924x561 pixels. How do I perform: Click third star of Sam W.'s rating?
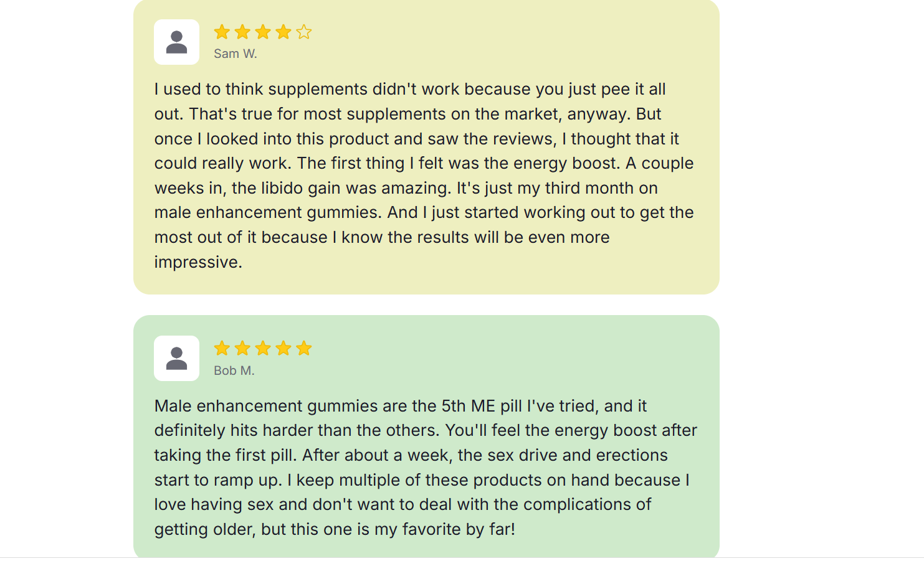coord(263,32)
